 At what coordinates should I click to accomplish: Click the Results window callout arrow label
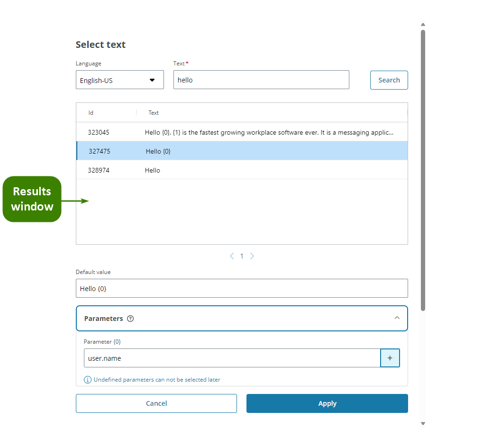tap(32, 199)
